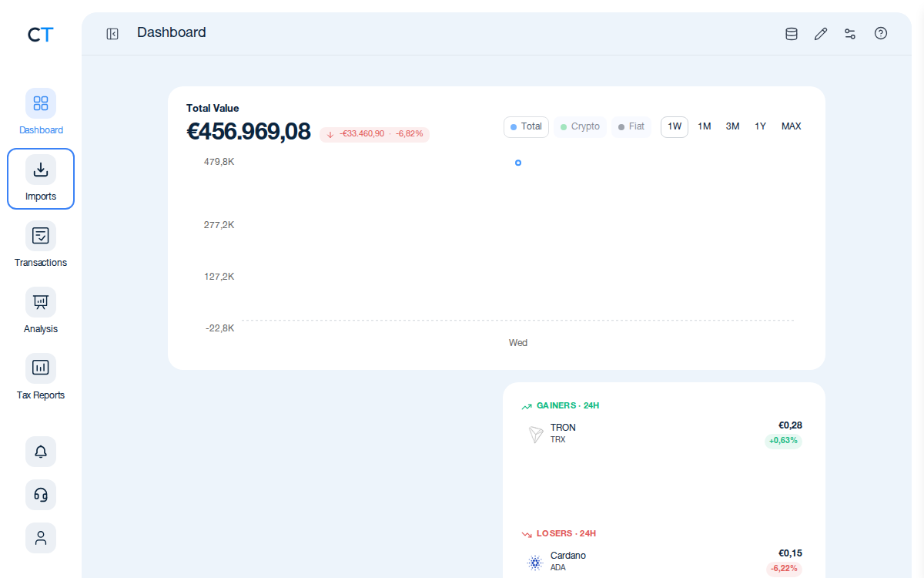The height and width of the screenshot is (578, 924).
Task: Click the Cardano coin icon
Action: (x=535, y=563)
